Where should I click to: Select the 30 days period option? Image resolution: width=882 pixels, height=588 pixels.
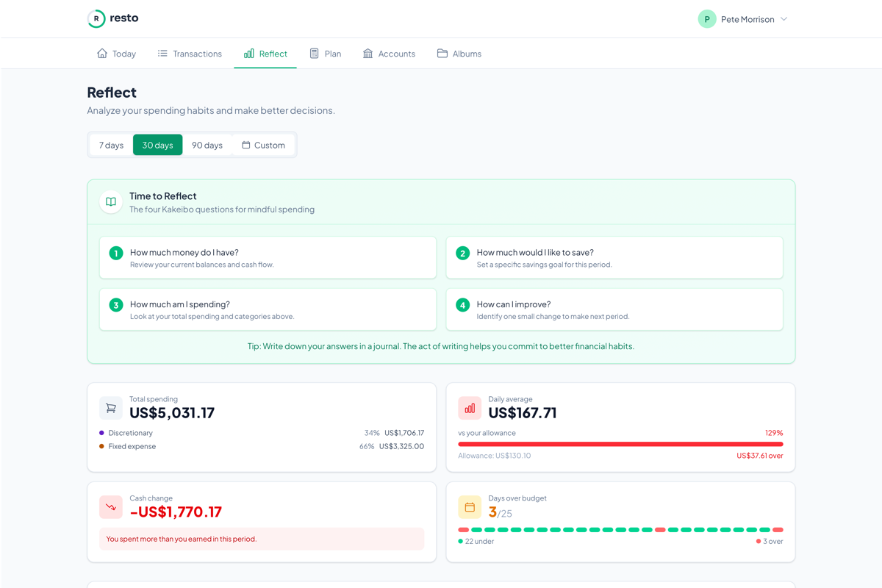pyautogui.click(x=157, y=145)
